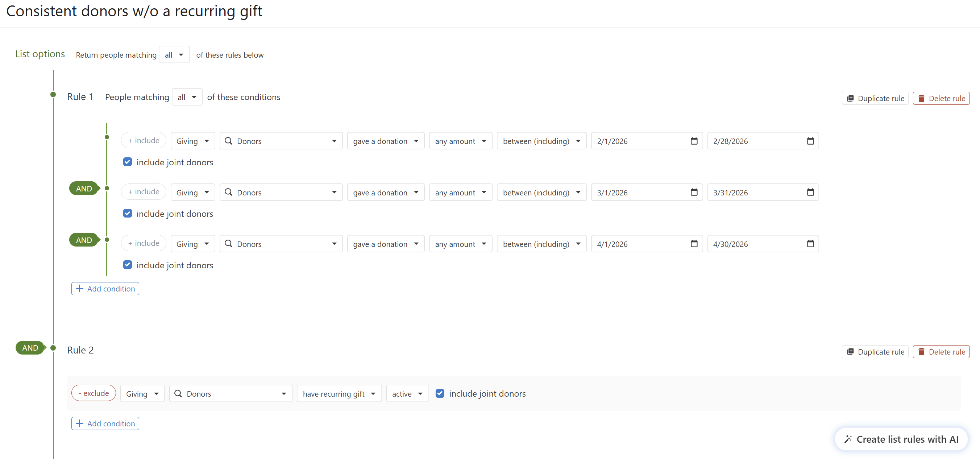The height and width of the screenshot is (459, 980).
Task: Open 'any amount' dropdown in February condition
Action: click(461, 141)
